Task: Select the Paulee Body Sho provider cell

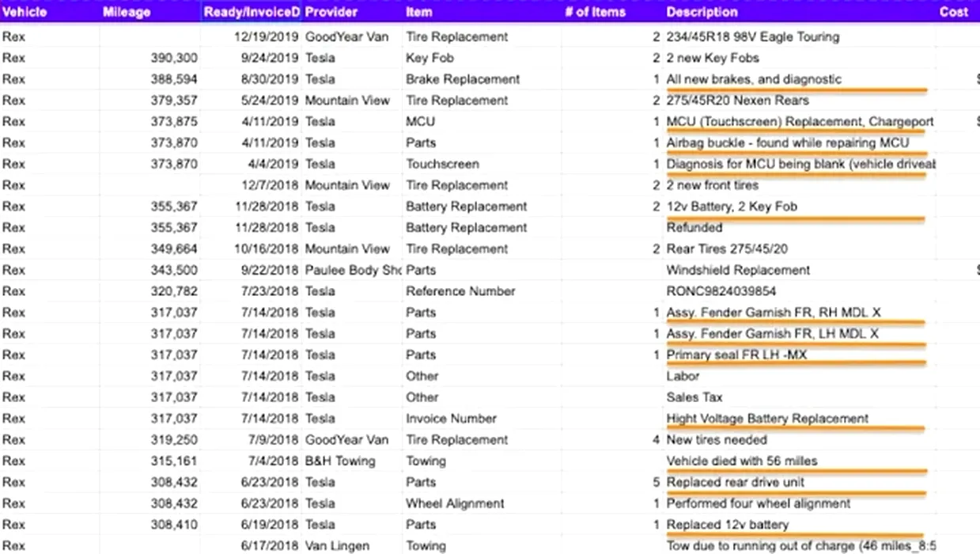Action: (353, 270)
